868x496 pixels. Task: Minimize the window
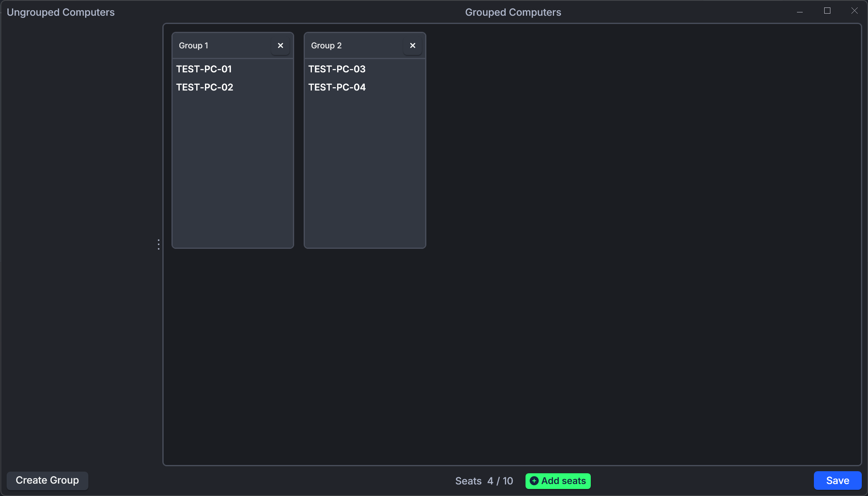click(800, 11)
